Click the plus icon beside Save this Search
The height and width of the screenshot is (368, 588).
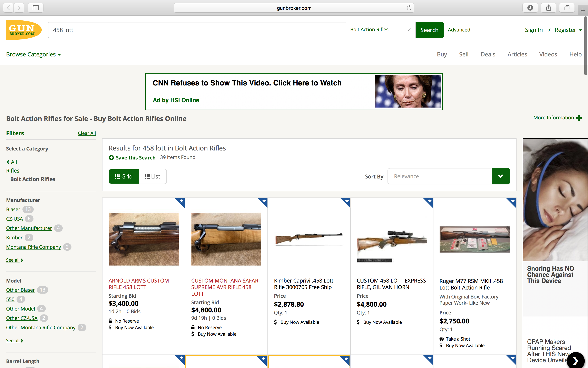tap(111, 158)
